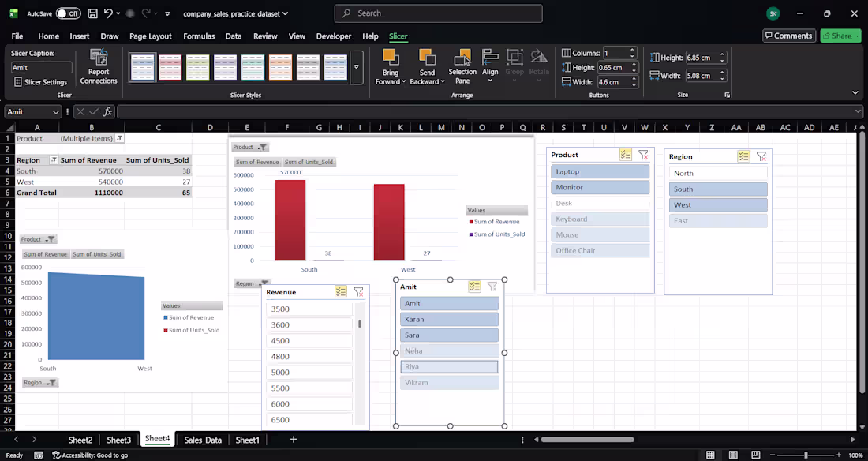Open the Formulas ribbon tab

coord(199,36)
